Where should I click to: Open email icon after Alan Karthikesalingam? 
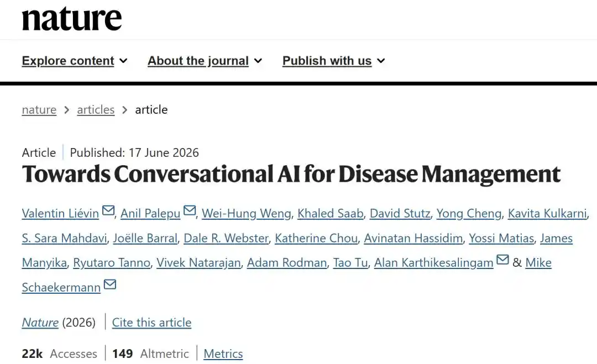[503, 260]
